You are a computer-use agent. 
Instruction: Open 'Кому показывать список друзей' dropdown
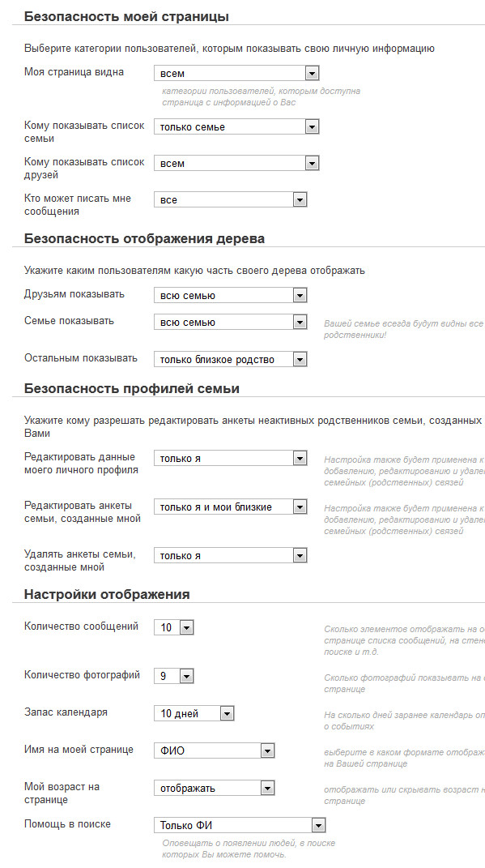[236, 163]
